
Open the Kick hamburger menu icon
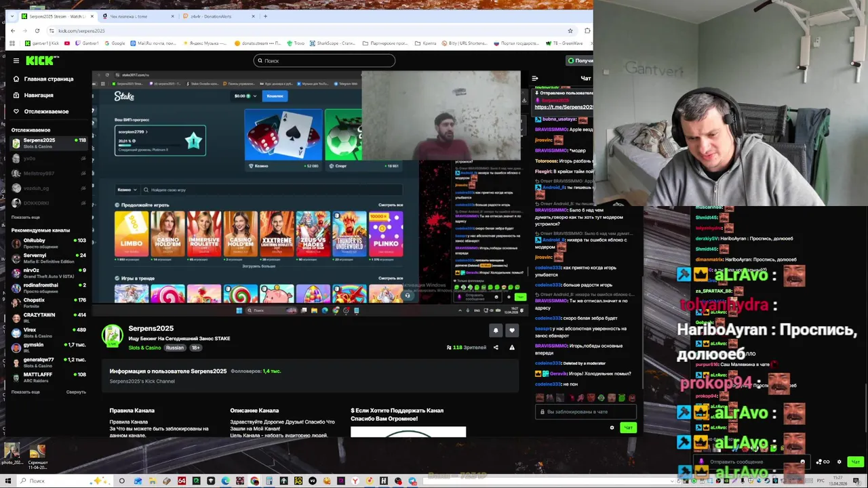16,61
